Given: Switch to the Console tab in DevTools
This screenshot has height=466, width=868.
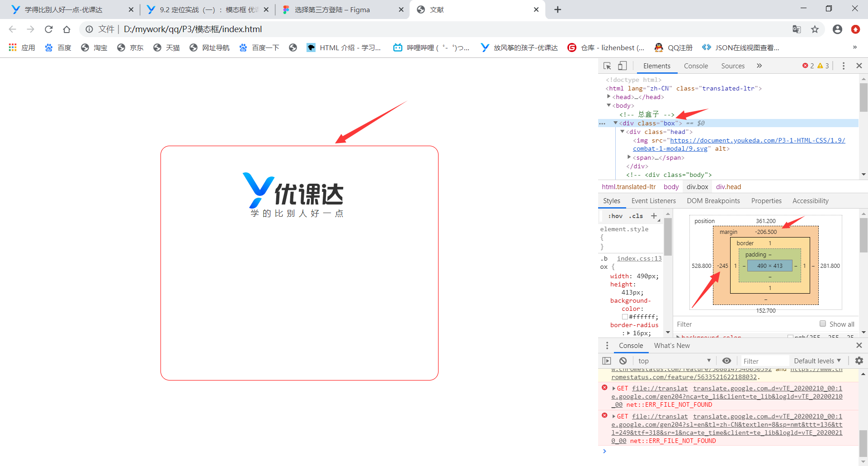Looking at the screenshot, I should point(696,66).
